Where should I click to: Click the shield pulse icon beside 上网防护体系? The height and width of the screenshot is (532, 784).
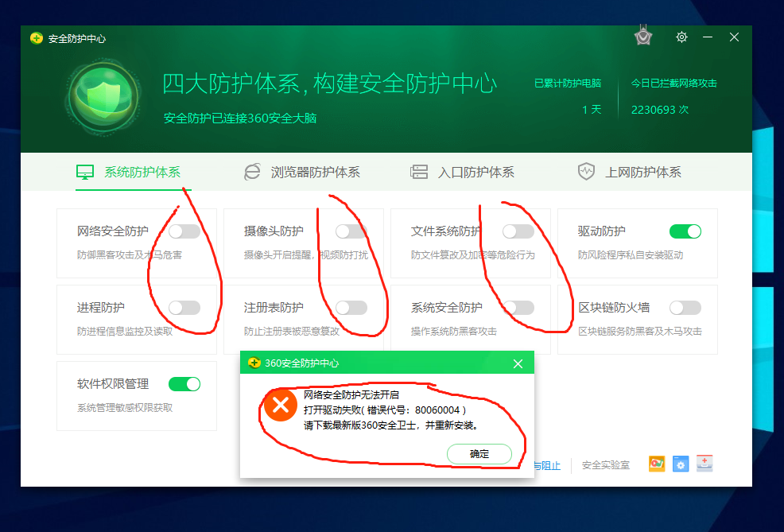coord(586,172)
